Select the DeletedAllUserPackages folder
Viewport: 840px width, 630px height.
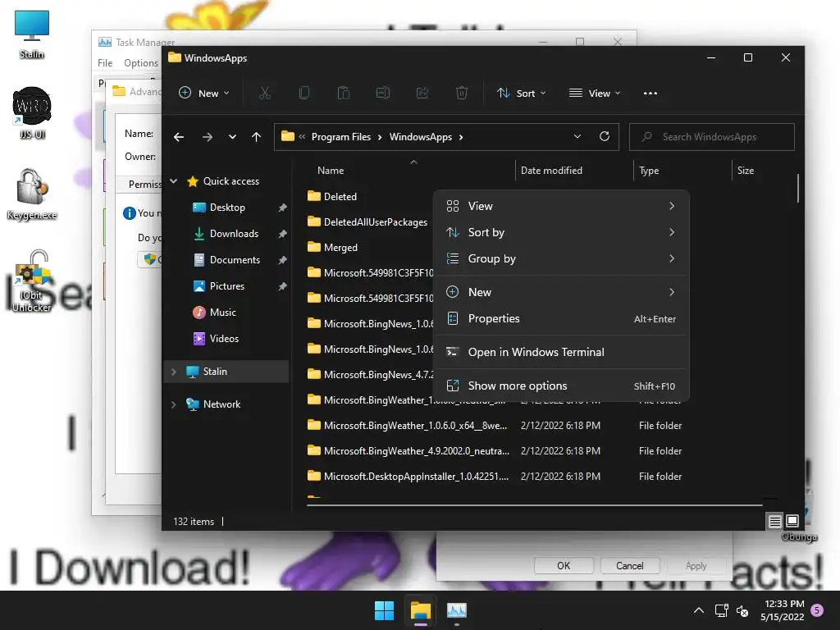(x=367, y=221)
